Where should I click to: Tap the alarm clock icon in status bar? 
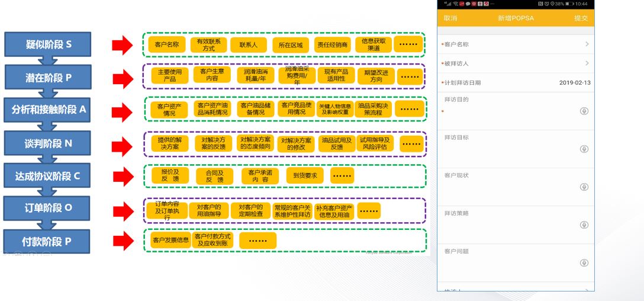tap(547, 4)
